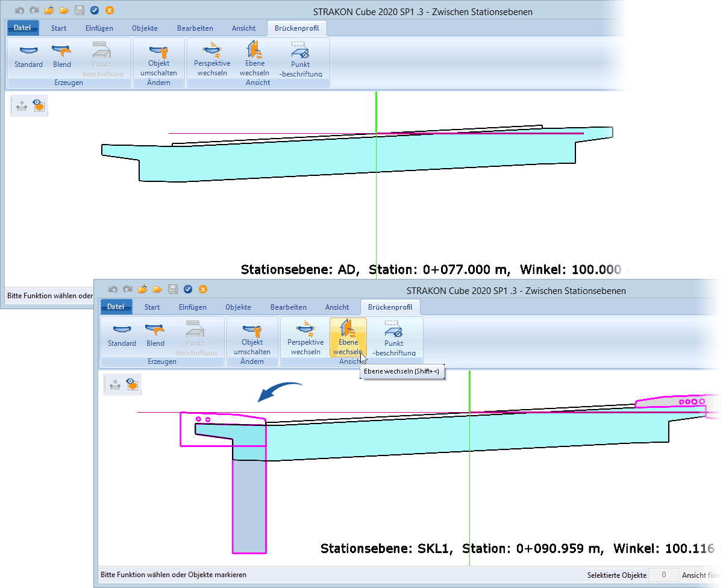Click first open-folder icon in lower window
Image resolution: width=723 pixels, height=588 pixels.
tap(143, 289)
